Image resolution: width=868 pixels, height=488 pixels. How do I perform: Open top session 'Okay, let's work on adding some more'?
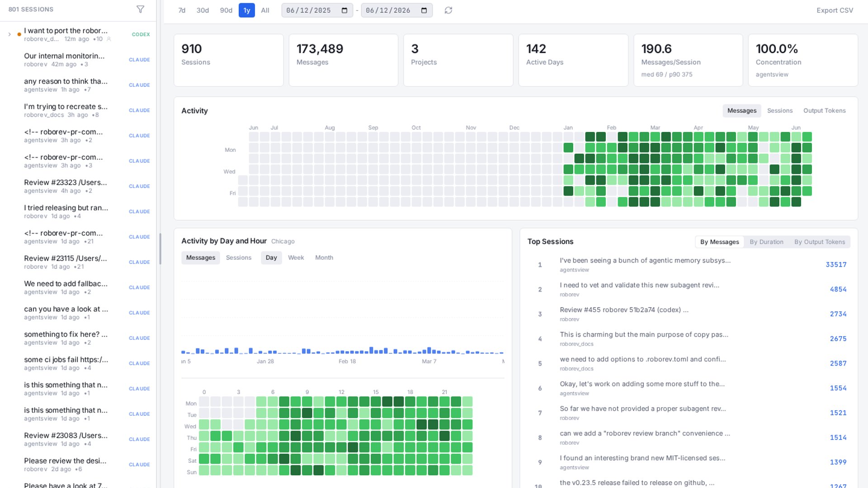point(689,388)
